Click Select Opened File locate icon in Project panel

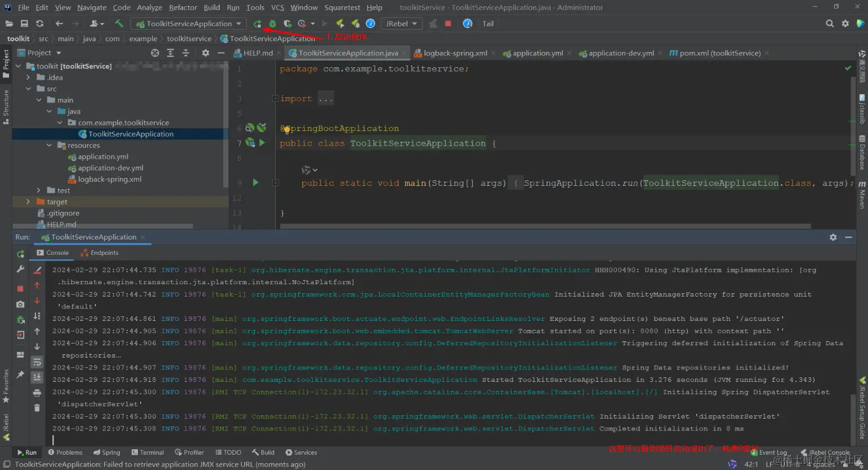click(x=155, y=53)
